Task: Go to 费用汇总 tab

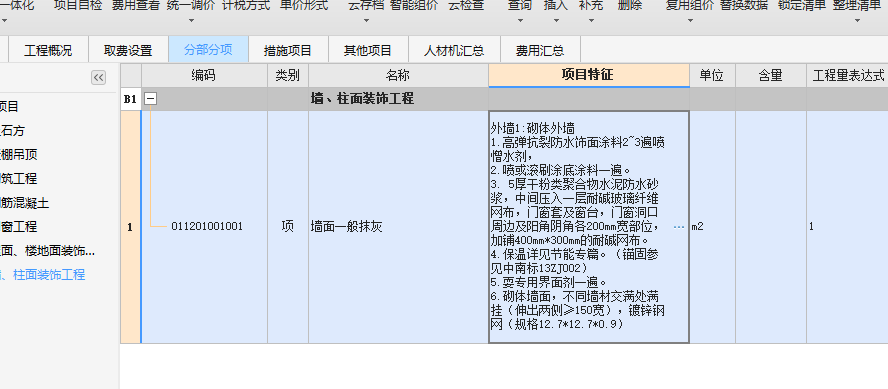Action: 540,50
